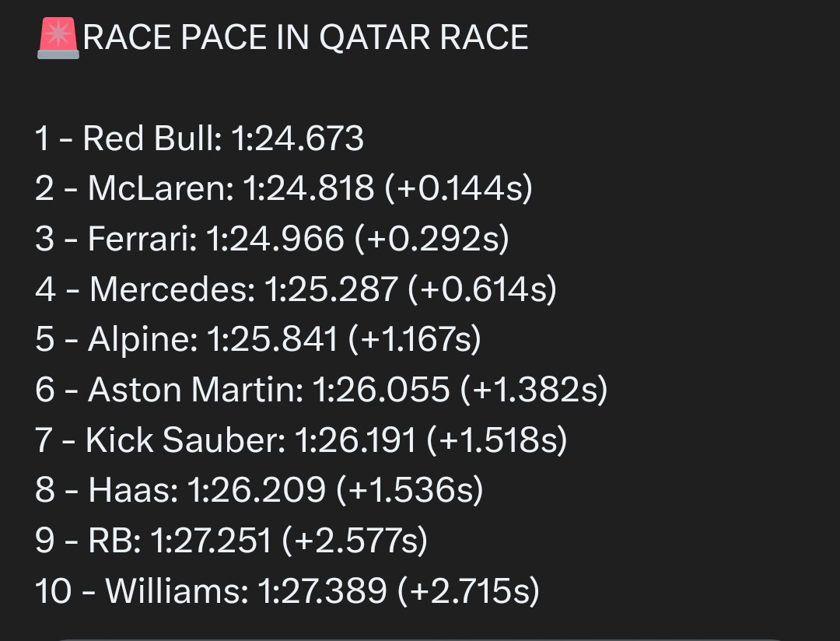Click the Aston Martin gap (+1.382s)
Image resolution: width=840 pixels, height=641 pixels.
tap(534, 390)
